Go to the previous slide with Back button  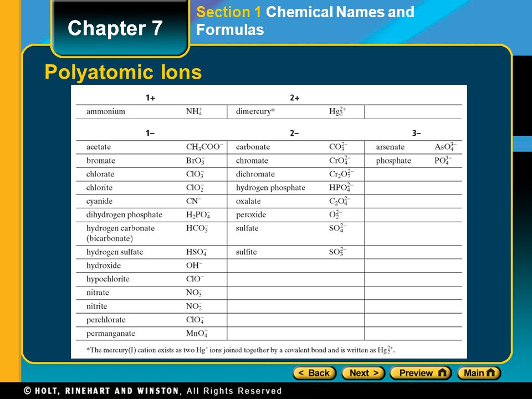click(315, 373)
